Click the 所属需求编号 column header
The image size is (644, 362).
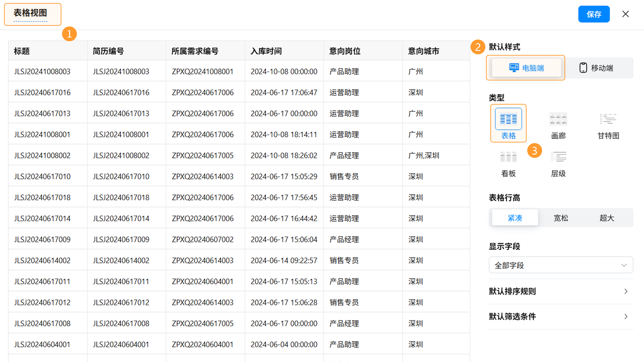[x=195, y=51]
